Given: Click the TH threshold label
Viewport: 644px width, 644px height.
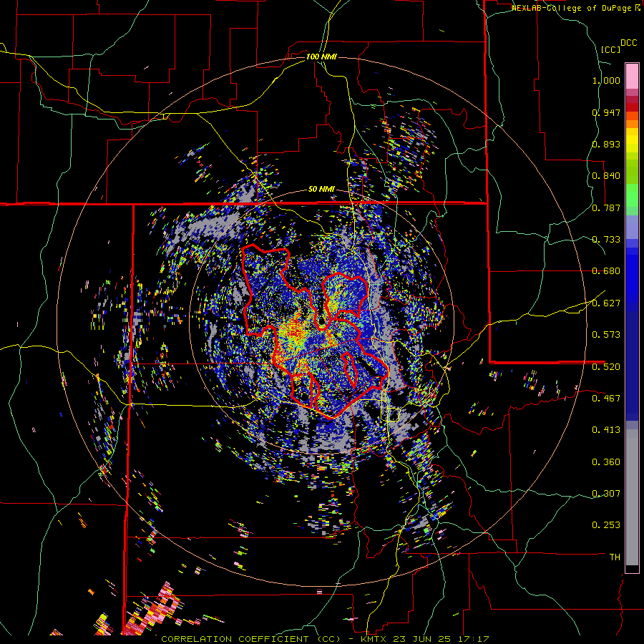Looking at the screenshot, I should pyautogui.click(x=615, y=557).
